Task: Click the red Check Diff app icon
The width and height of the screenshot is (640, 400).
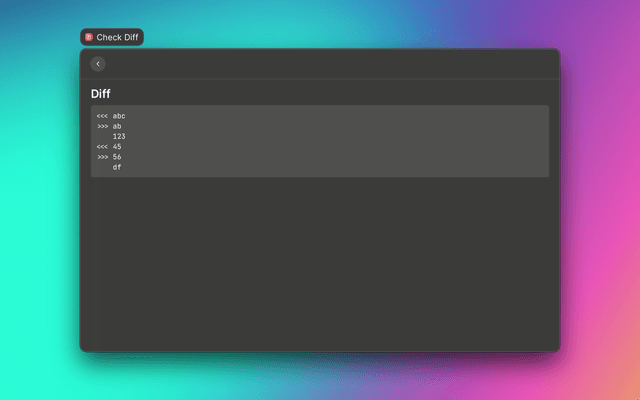Action: pyautogui.click(x=88, y=37)
